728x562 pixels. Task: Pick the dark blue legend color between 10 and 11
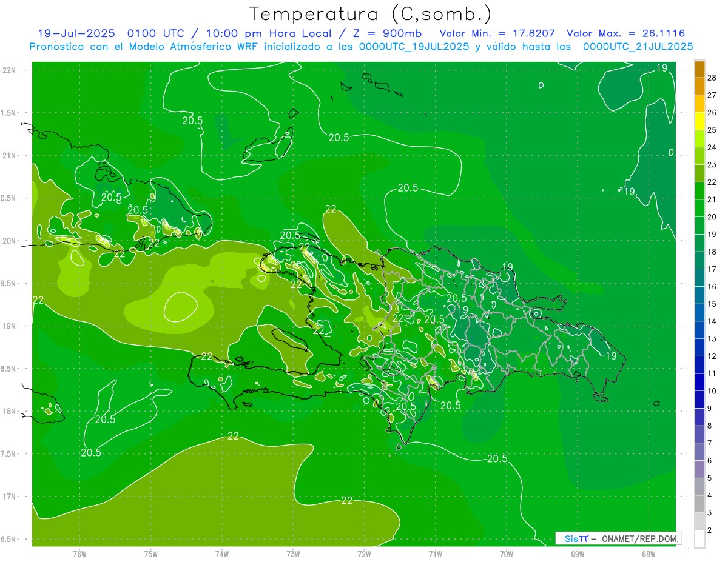coord(699,383)
